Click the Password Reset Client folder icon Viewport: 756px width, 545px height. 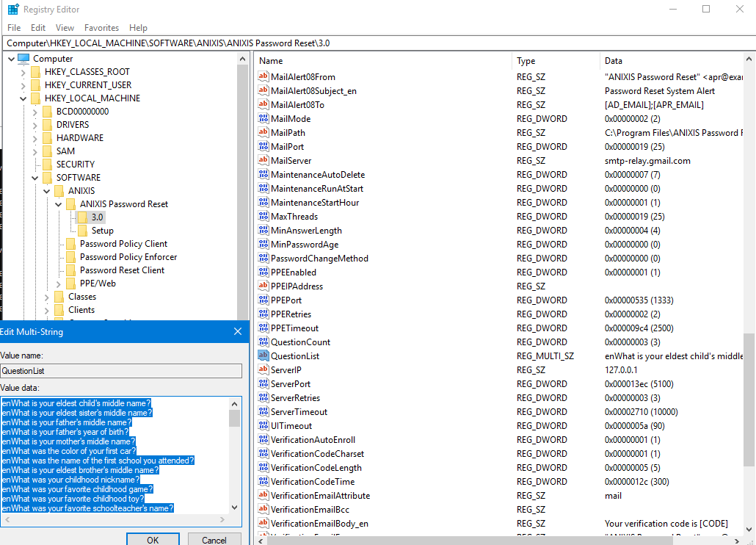coord(70,270)
